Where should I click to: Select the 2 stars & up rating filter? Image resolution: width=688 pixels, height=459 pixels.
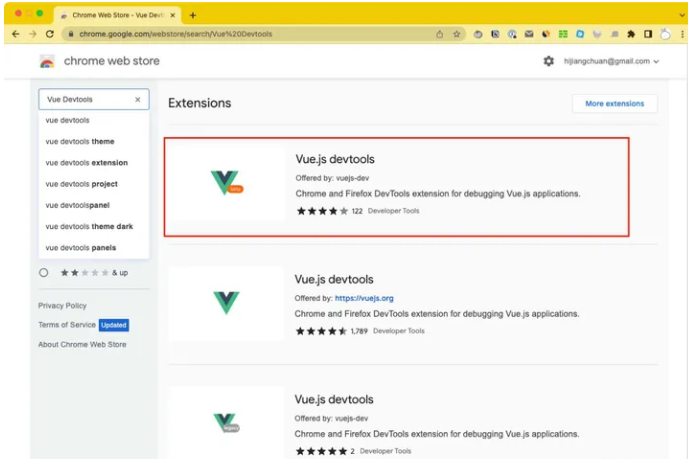click(43, 273)
